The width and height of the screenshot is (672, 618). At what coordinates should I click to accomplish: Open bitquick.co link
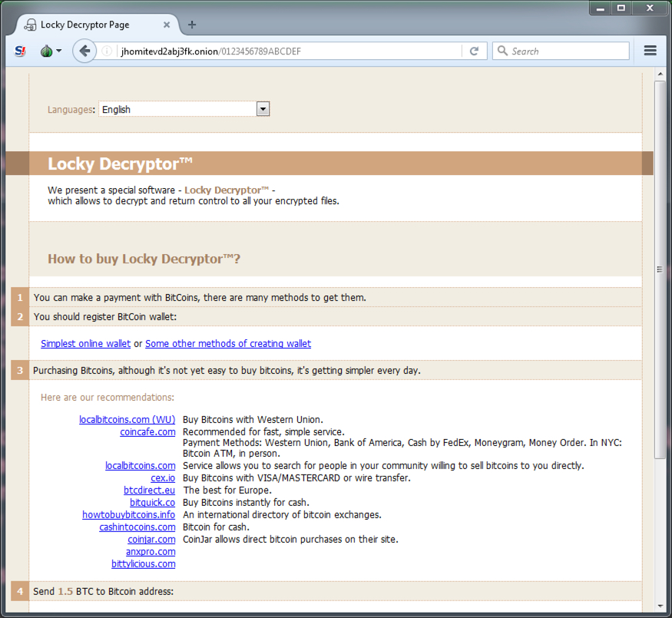click(153, 502)
